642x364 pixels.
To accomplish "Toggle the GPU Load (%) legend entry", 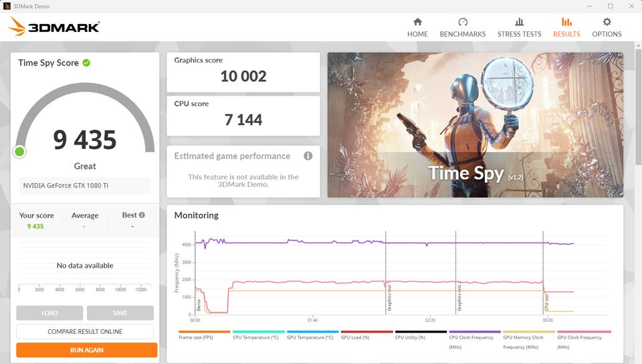I will (x=366, y=335).
